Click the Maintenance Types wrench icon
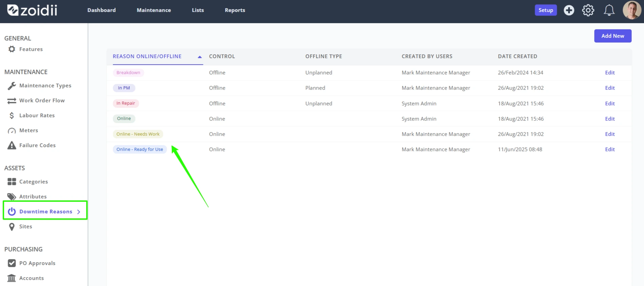 [12, 86]
